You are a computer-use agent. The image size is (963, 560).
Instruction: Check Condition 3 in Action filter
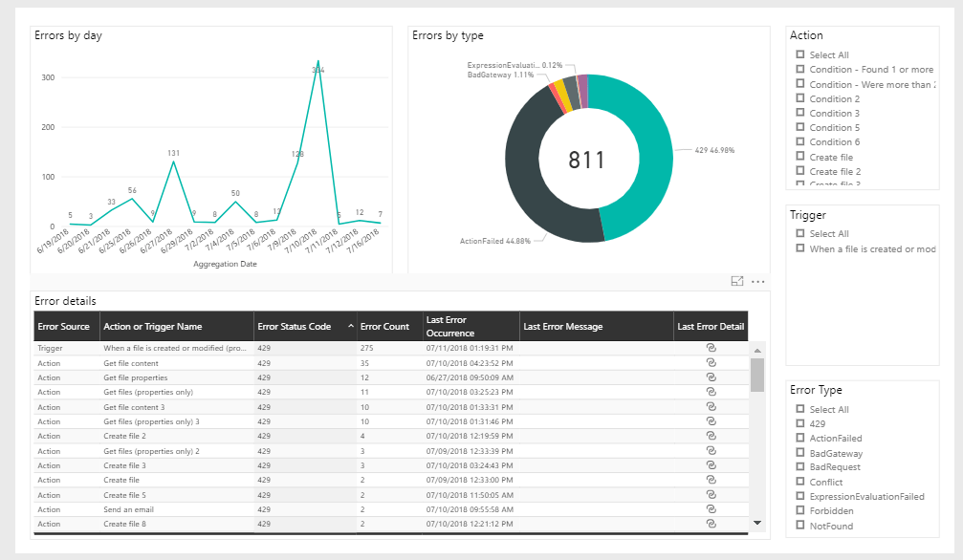(800, 113)
